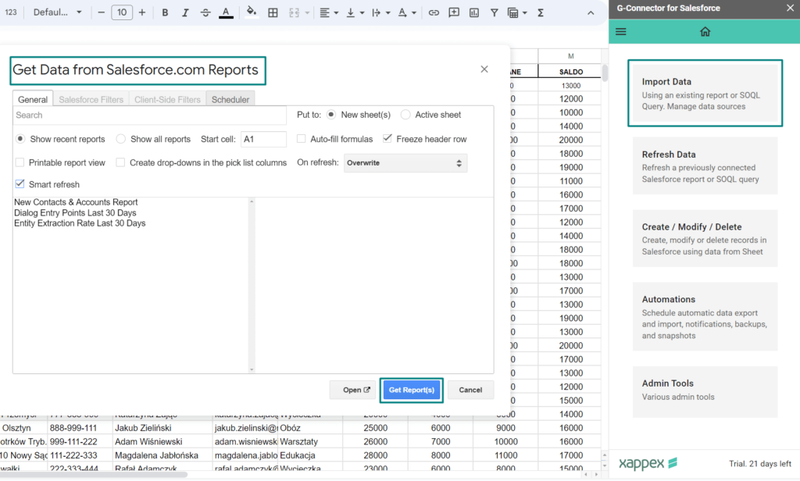Screen dimensions: 800x481
Task: Click the font size field
Action: tap(121, 13)
